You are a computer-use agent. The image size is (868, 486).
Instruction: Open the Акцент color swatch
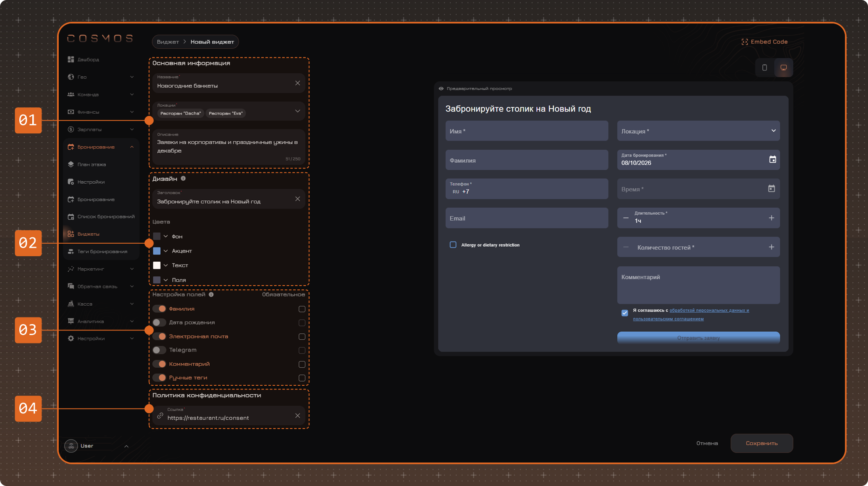[157, 251]
